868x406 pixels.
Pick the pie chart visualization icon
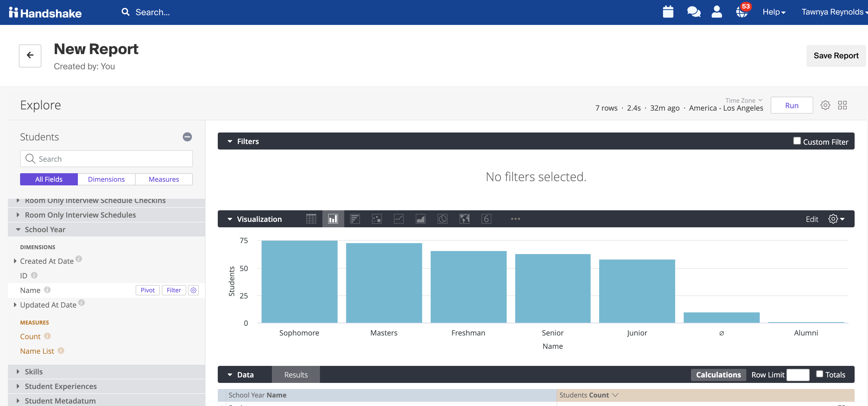[x=443, y=219]
